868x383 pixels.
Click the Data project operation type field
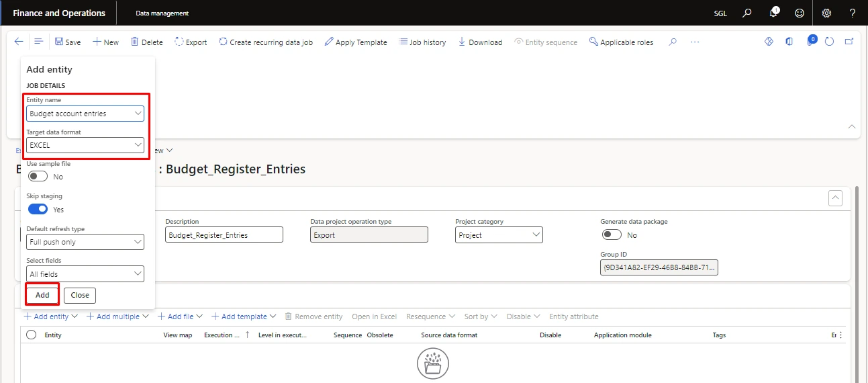[369, 235]
